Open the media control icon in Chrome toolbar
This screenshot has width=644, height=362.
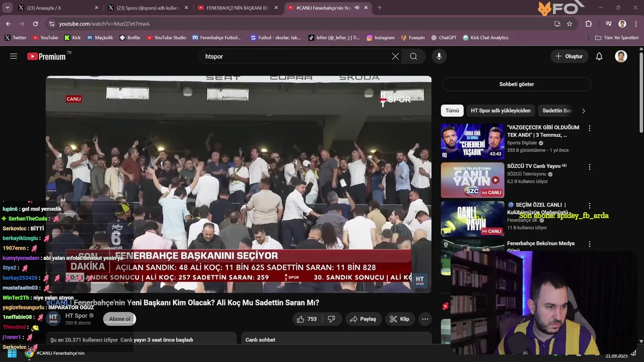tap(609, 24)
